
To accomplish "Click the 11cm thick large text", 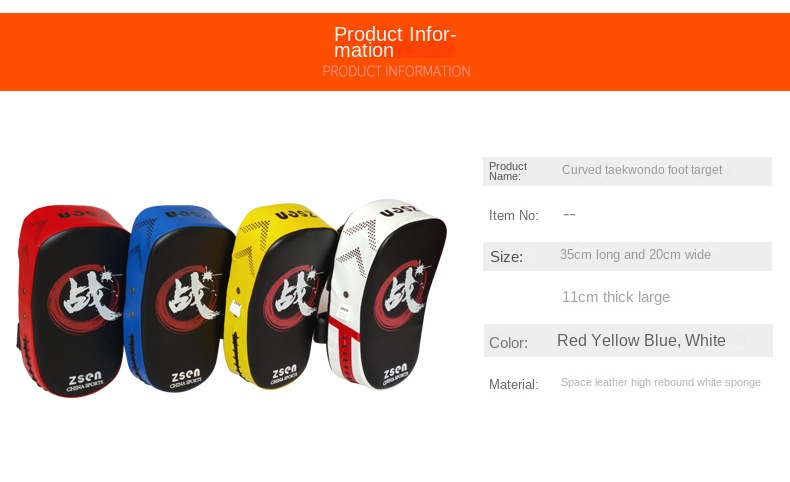I will coord(616,297).
